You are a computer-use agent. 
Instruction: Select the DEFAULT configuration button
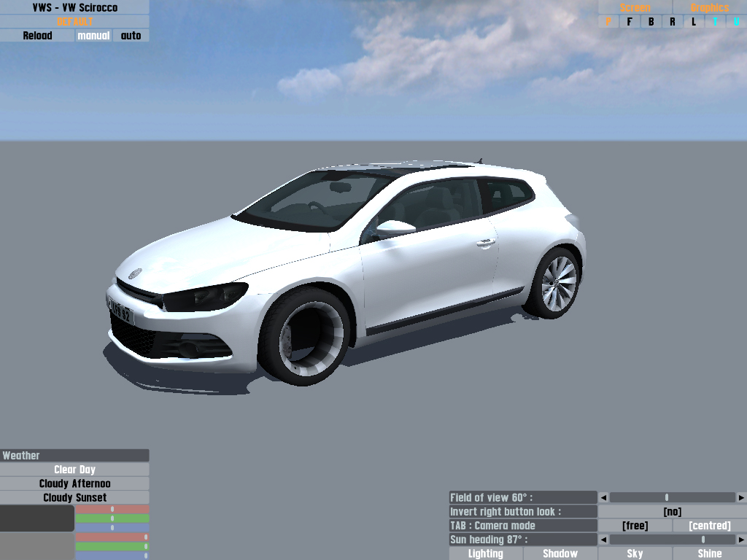pos(74,21)
